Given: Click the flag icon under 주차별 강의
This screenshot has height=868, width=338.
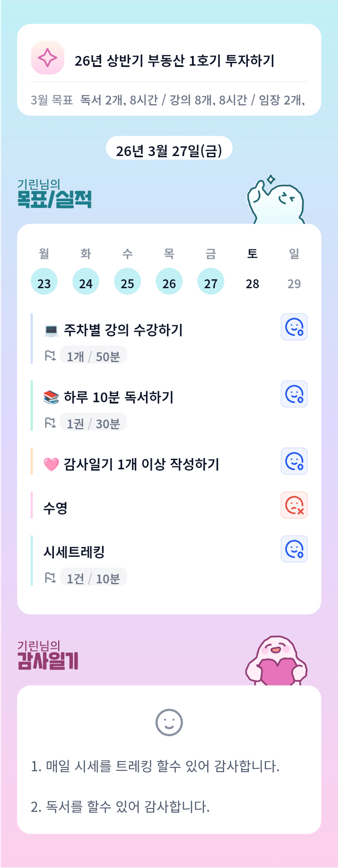Looking at the screenshot, I should [x=50, y=356].
